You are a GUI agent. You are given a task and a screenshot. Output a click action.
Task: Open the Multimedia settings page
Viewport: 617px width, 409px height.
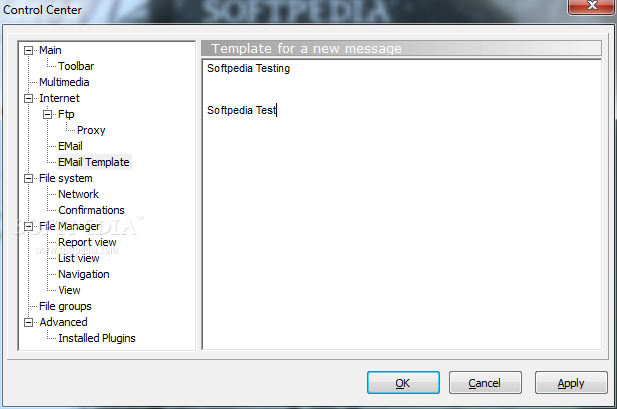click(x=64, y=82)
